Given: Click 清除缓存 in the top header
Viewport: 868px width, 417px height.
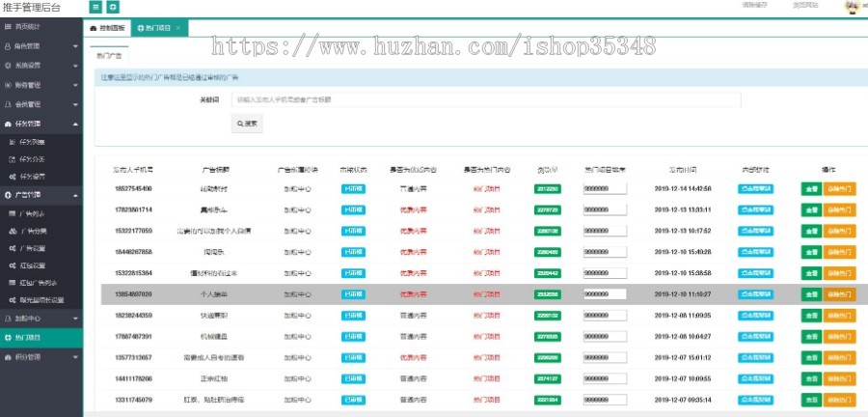Looking at the screenshot, I should [754, 5].
